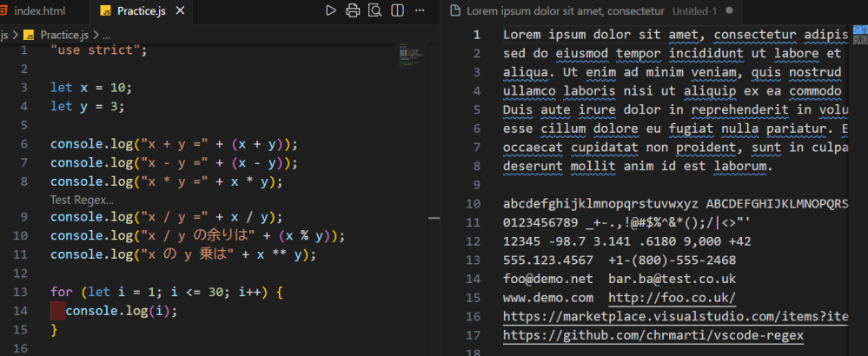The image size is (868, 356).
Task: Open the Test Regex... code lens
Action: coord(82,200)
